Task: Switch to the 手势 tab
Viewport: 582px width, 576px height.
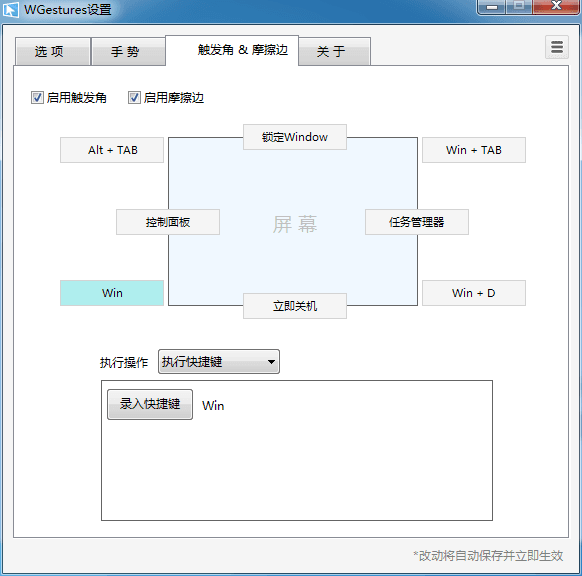Action: click(x=128, y=51)
